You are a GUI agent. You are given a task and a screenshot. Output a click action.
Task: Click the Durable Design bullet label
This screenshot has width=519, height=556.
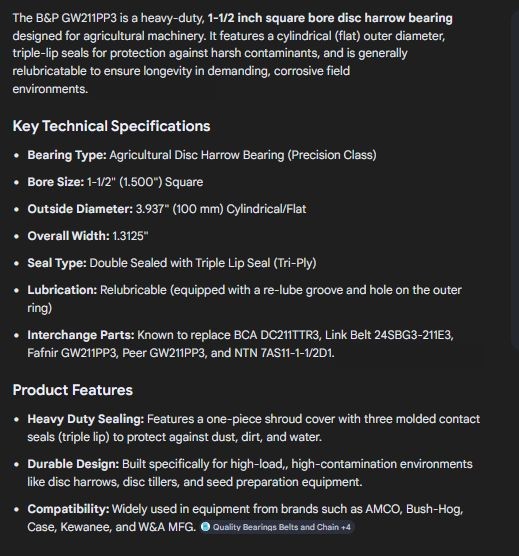click(73, 464)
